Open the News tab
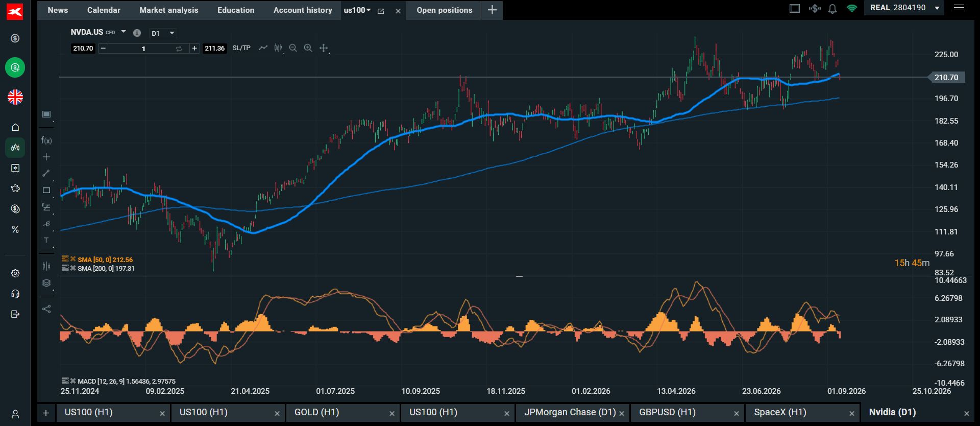This screenshot has height=426, width=980. 58,10
